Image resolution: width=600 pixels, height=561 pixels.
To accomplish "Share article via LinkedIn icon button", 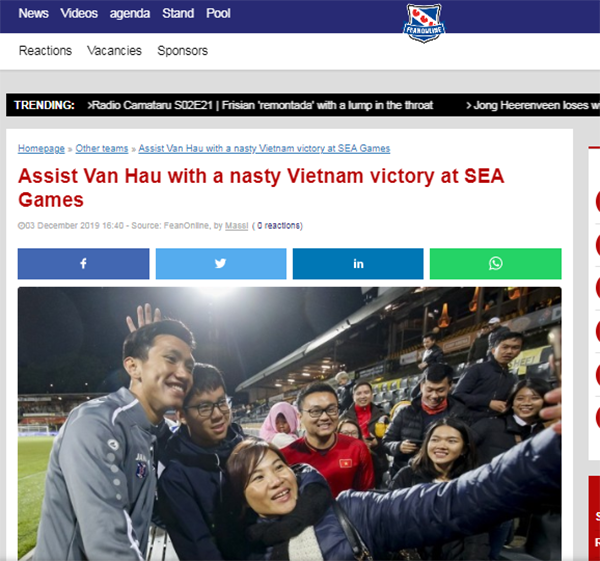I will coord(358,264).
